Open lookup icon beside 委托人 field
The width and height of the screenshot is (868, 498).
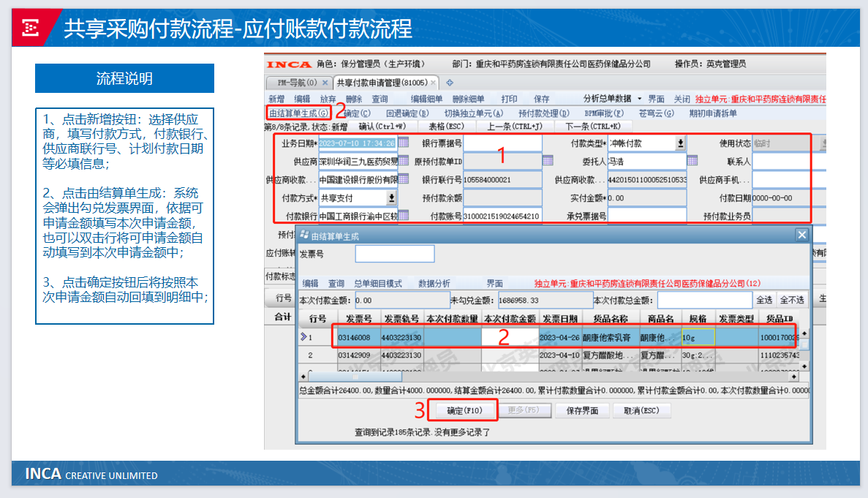(x=692, y=161)
